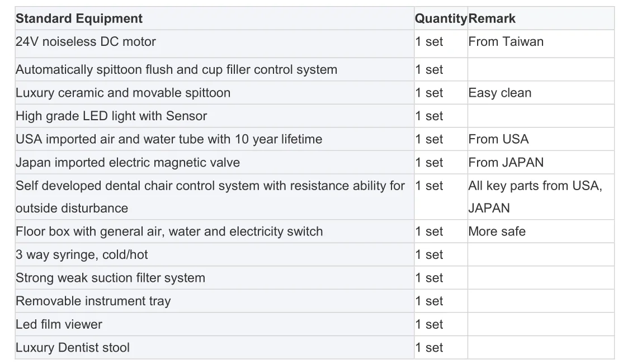The image size is (623, 364).
Task: Select the spittoon flush and cup filler row
Action: 176,70
